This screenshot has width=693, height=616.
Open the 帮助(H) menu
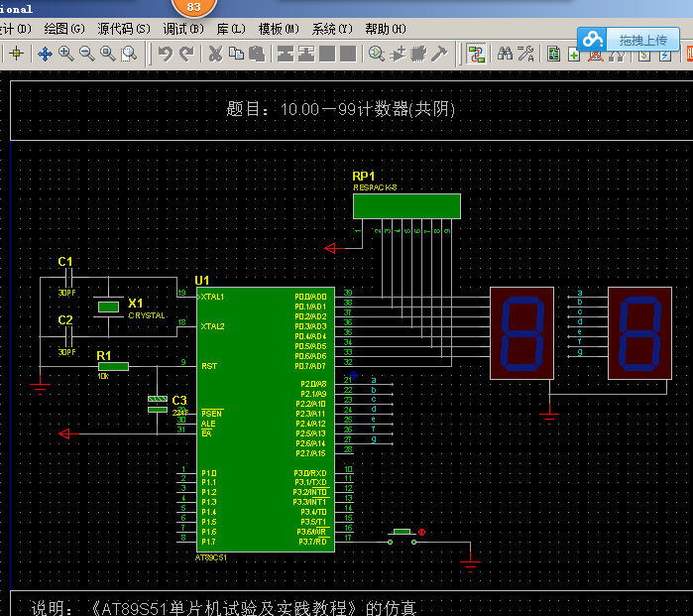[386, 29]
